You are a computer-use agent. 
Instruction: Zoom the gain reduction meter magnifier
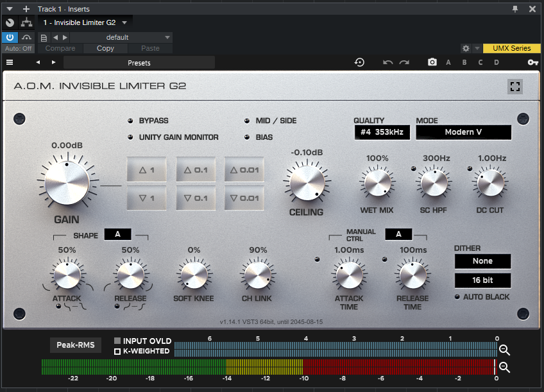point(504,350)
